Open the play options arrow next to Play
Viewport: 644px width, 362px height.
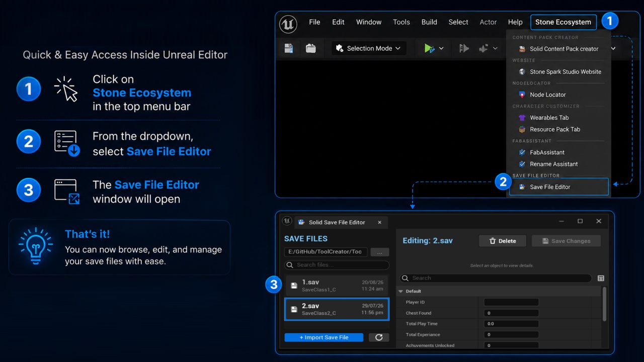[x=441, y=48]
